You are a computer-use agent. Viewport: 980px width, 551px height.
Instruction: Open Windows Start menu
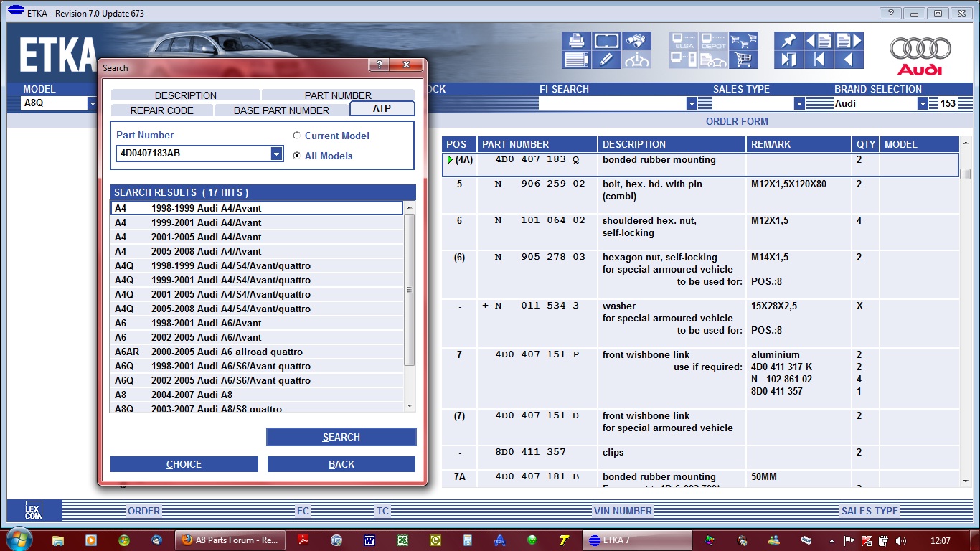pos(18,540)
